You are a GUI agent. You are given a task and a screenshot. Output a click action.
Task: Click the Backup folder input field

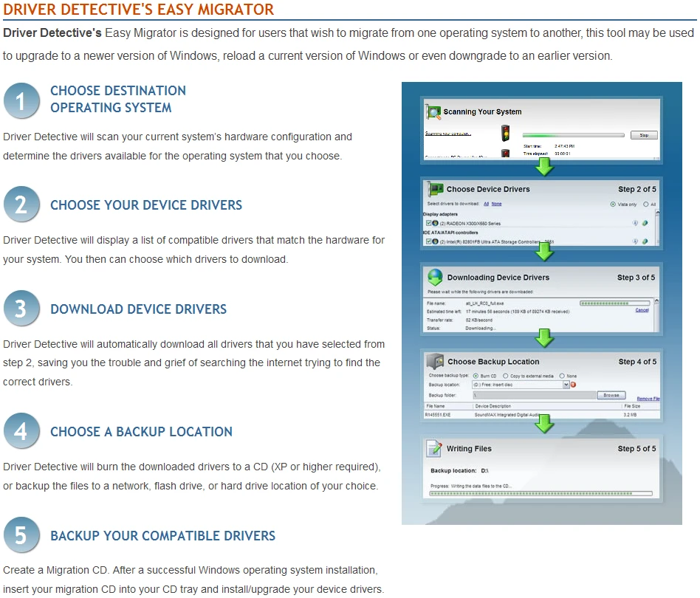tap(534, 396)
